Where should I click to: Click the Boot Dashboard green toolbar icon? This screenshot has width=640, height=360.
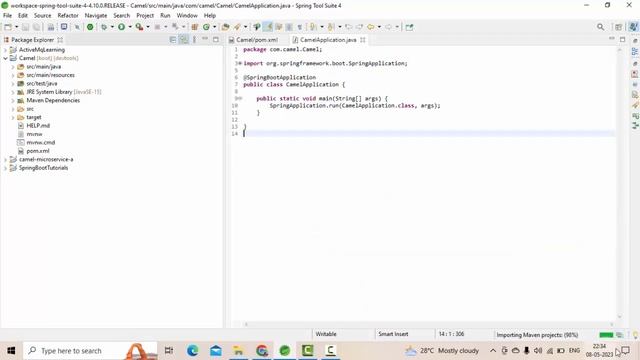90,27
